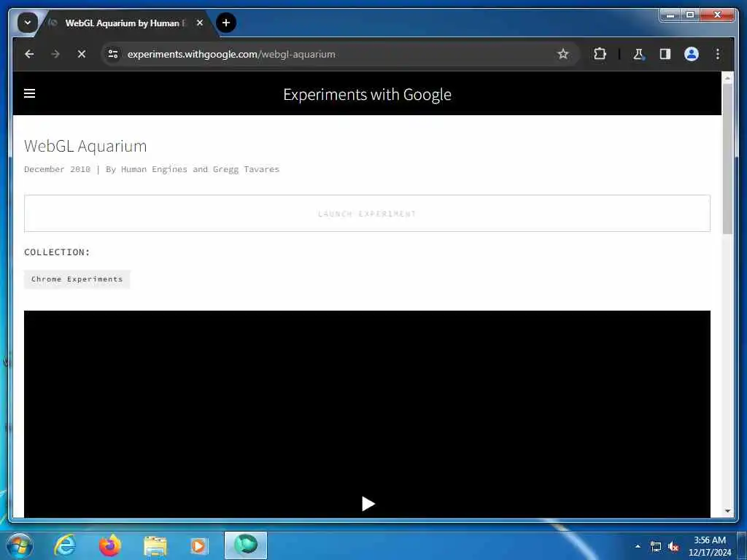View site information icon in address bar
The height and width of the screenshot is (560, 747).
click(x=113, y=54)
